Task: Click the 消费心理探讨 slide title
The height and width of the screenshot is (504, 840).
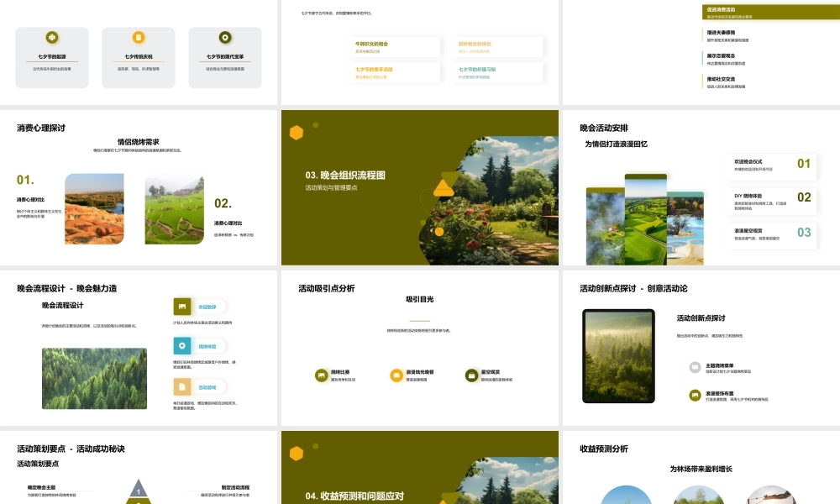Action: click(x=41, y=128)
